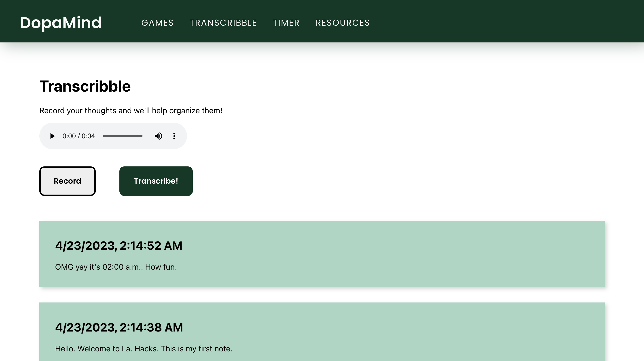Go to Transcribble in navigation
644x361 pixels.
tap(223, 23)
